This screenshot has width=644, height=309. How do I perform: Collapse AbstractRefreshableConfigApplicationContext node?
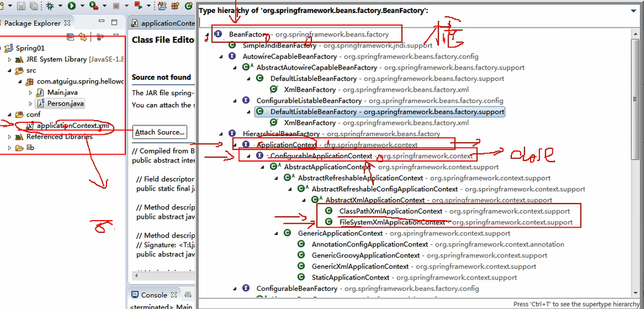coord(291,189)
